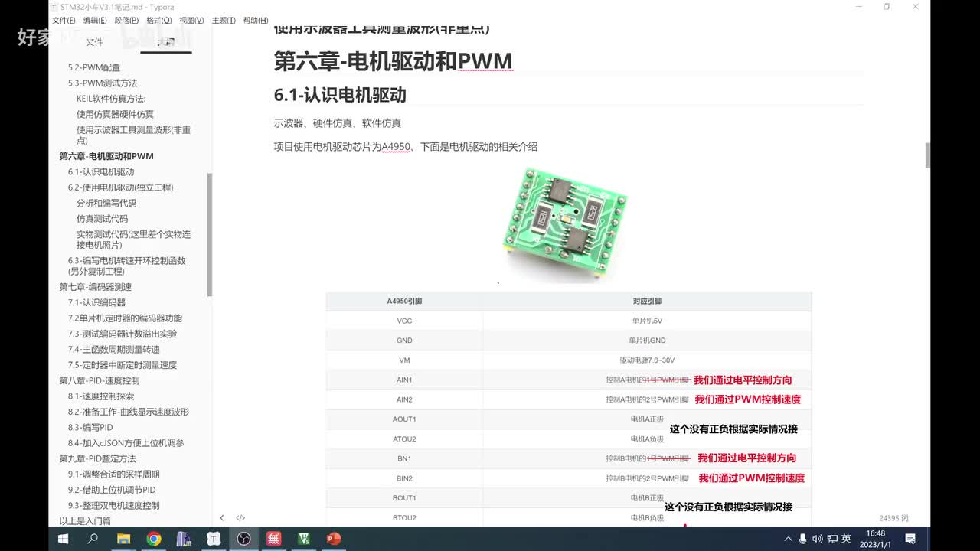Select outline item 6.3-编写电机转速开环控制函数
Screen dimensions: 980x551
pyautogui.click(x=126, y=266)
